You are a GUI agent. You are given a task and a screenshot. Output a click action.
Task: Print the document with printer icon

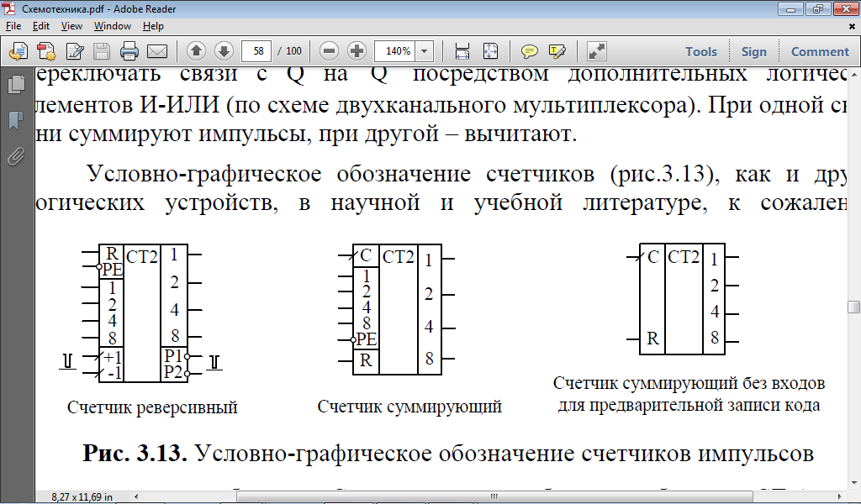129,51
